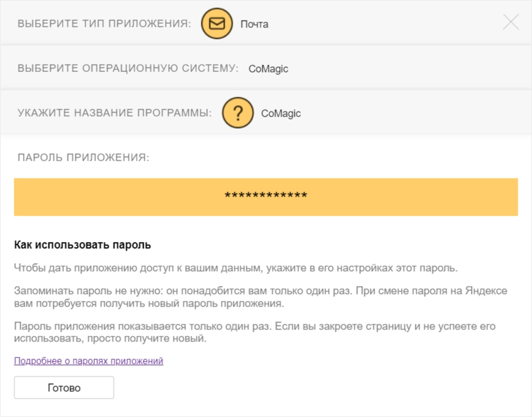Click the paragraph starting Запоминать пароль не нужно
Image resolution: width=532 pixels, height=417 pixels.
261,297
